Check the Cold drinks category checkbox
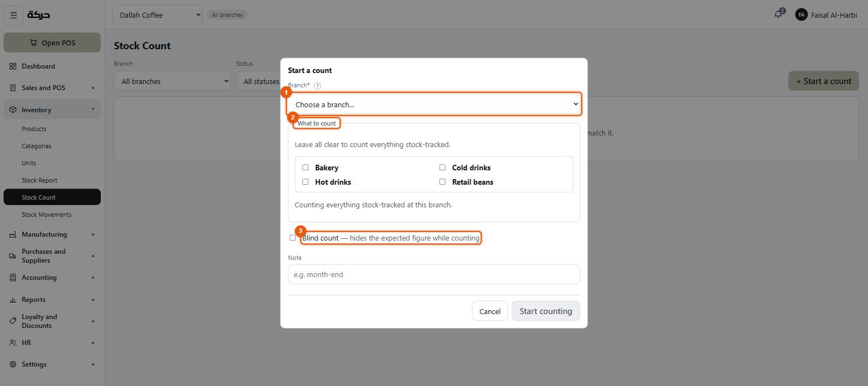The image size is (868, 386). pos(442,168)
